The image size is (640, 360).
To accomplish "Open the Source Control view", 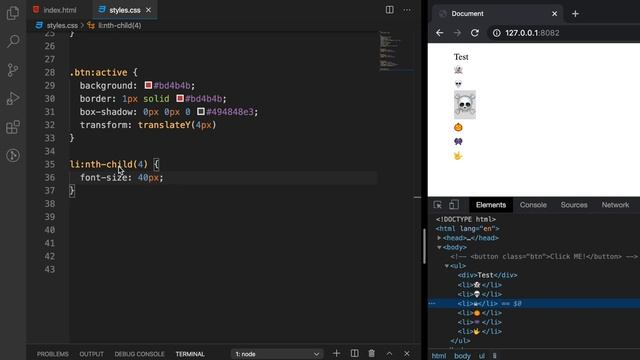I will click(x=13, y=70).
